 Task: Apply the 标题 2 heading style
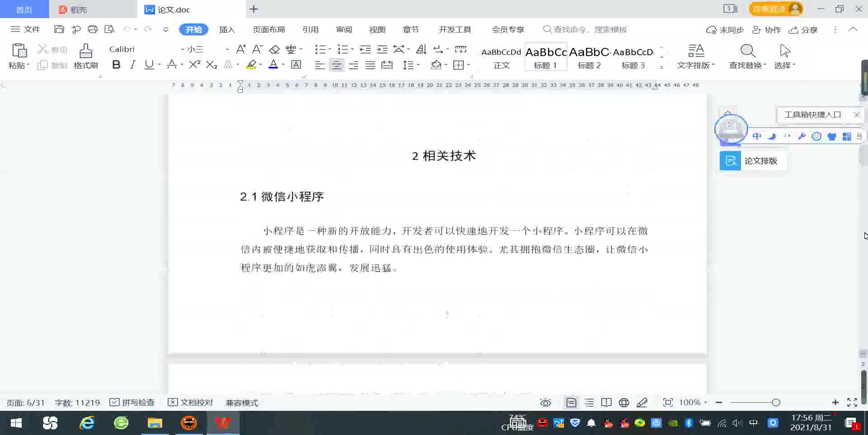click(x=589, y=57)
